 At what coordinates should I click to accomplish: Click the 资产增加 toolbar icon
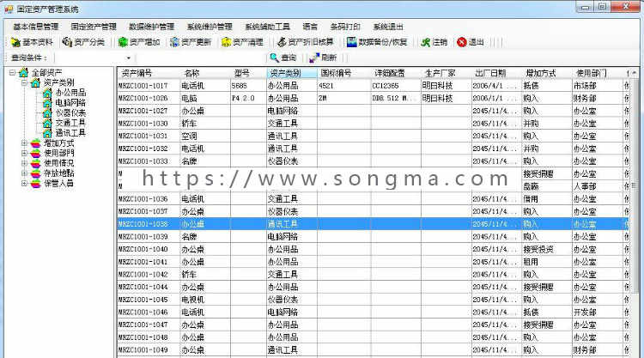pos(123,42)
